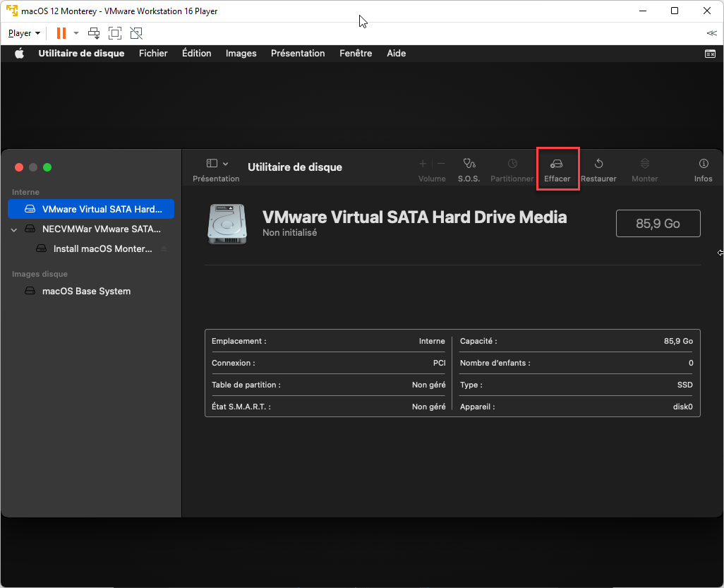Viewport: 724px width, 588px height.
Task: Click the 'Nombre d'enfants' label
Action: pos(495,363)
